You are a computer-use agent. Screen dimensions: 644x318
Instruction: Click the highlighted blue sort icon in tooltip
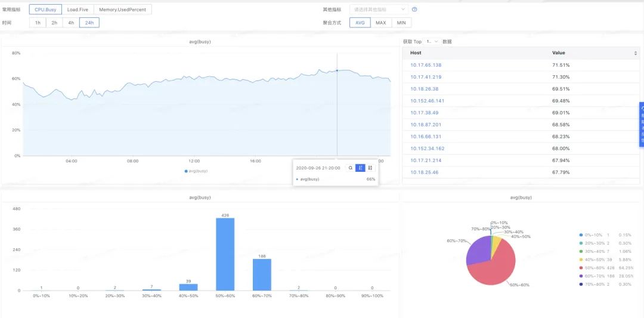pos(360,168)
